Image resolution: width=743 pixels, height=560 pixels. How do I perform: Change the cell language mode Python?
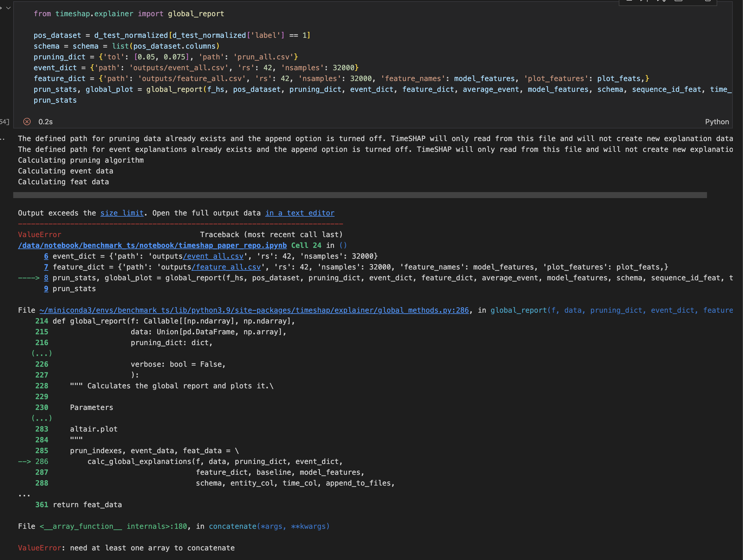point(717,122)
